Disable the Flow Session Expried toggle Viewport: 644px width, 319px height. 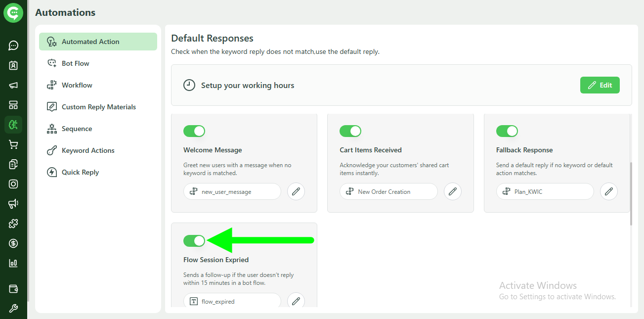pyautogui.click(x=194, y=241)
